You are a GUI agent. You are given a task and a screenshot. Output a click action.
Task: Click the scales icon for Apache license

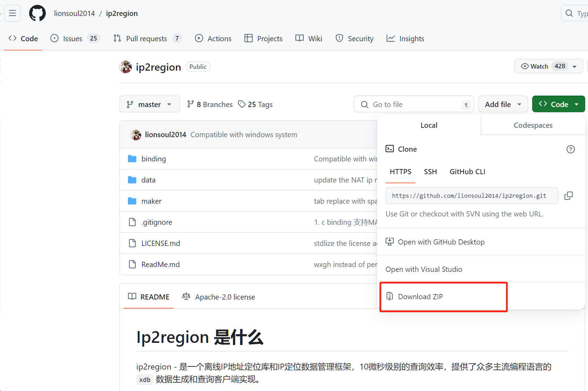(x=186, y=296)
